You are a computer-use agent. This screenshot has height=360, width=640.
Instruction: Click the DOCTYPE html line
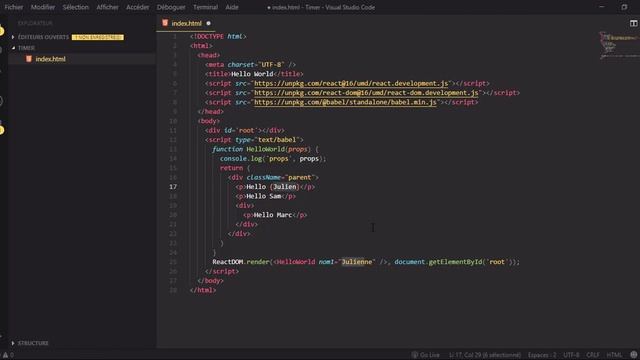(x=218, y=37)
